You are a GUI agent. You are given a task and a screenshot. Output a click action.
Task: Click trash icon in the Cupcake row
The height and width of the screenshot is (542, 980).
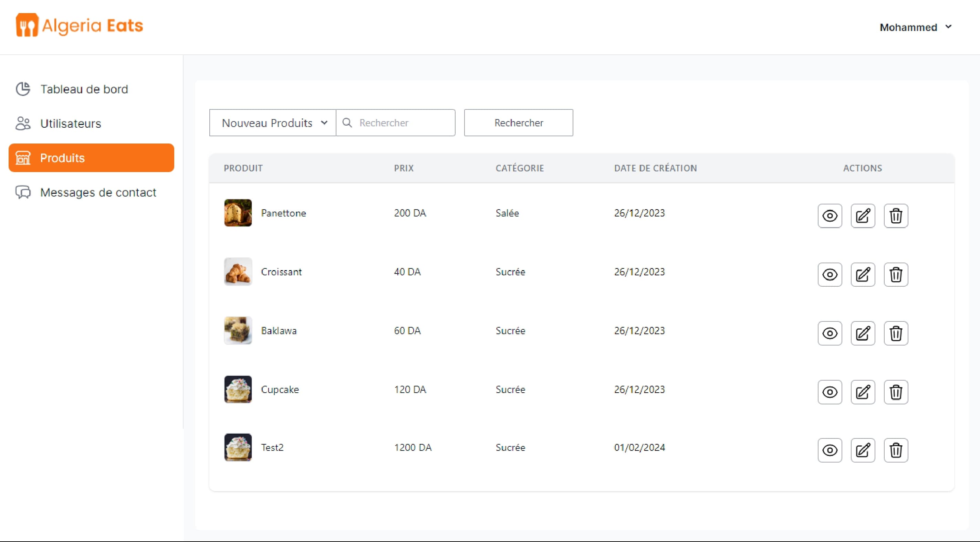pos(896,392)
